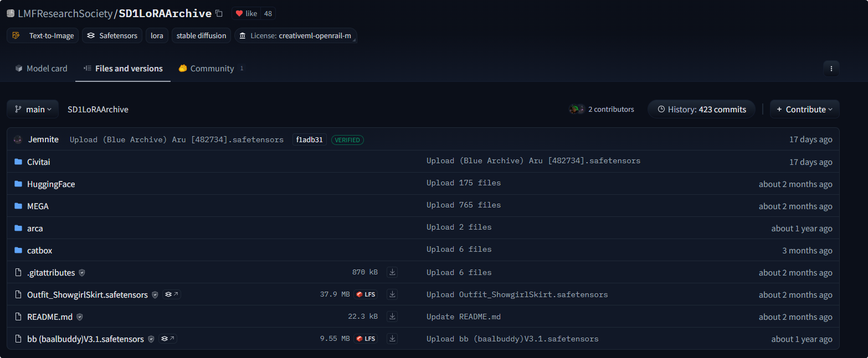Screen dimensions: 868x358
Task: Open the .gitattributes file
Action: click(x=51, y=272)
